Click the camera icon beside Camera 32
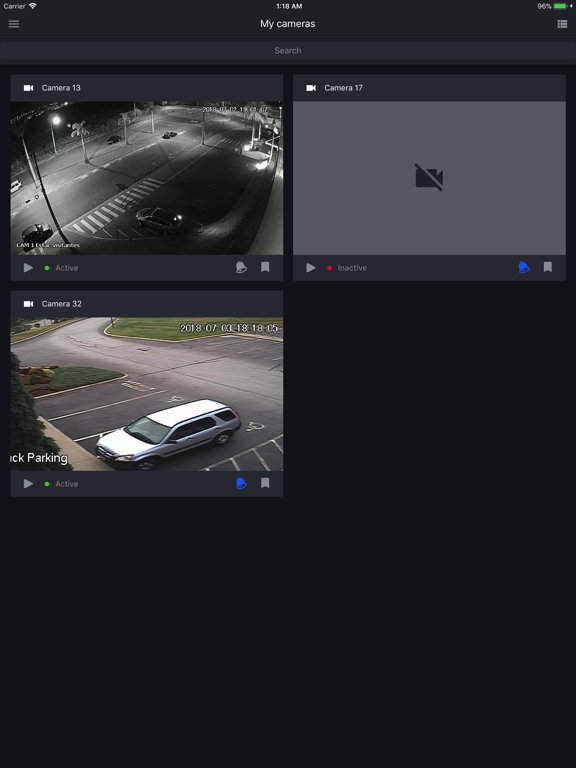The width and height of the screenshot is (576, 768). point(28,304)
